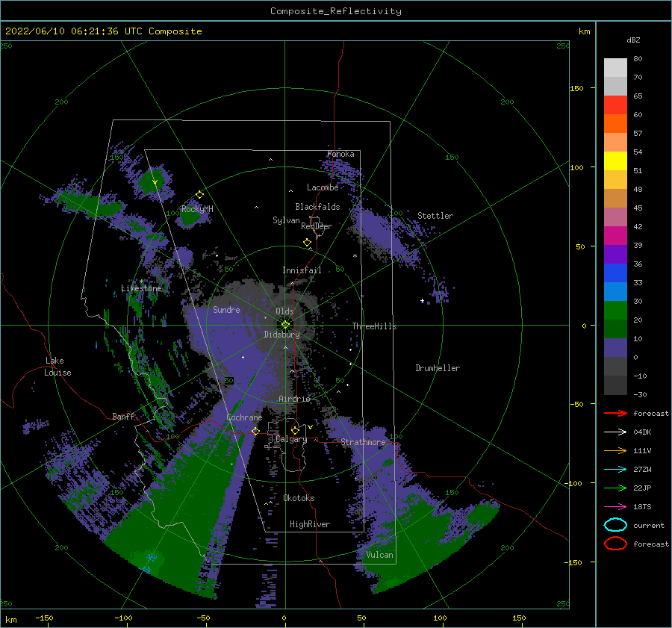
Task: Click the yellow diamond marker under Cochrane
Action: point(255,431)
